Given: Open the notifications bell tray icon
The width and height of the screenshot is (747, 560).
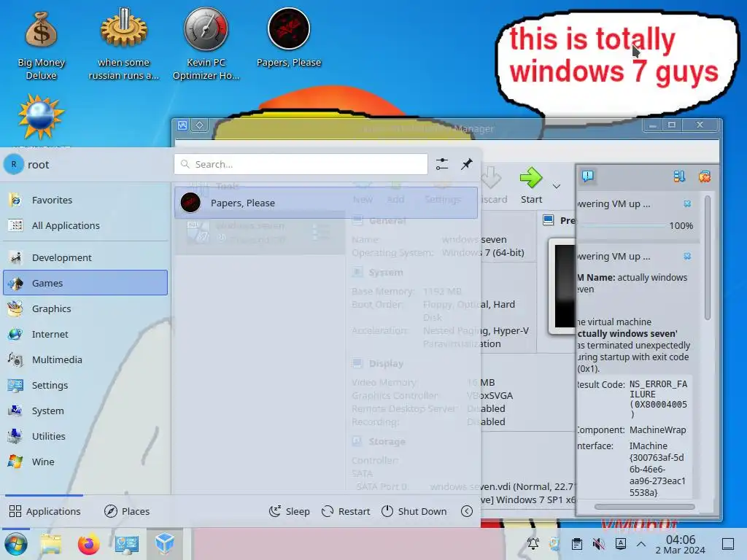Looking at the screenshot, I should (533, 544).
